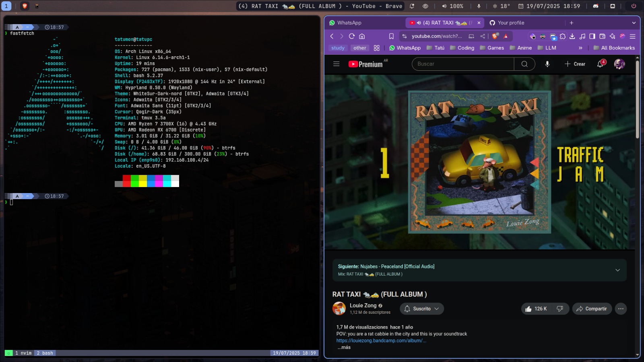Switch to the WhatsApp browser tab
This screenshot has height=362, width=644.
[364, 23]
